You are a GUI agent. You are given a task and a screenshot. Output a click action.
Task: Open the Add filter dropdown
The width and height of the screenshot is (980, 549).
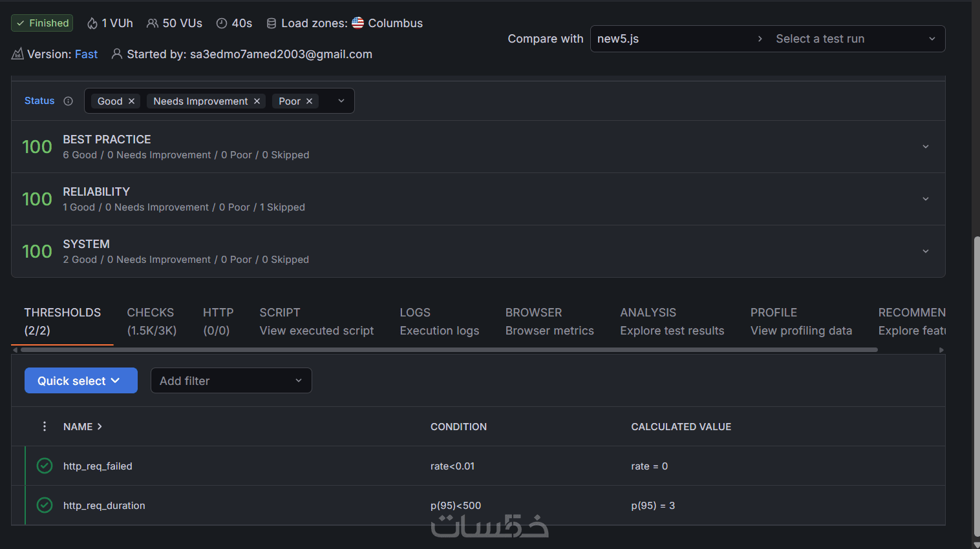231,380
